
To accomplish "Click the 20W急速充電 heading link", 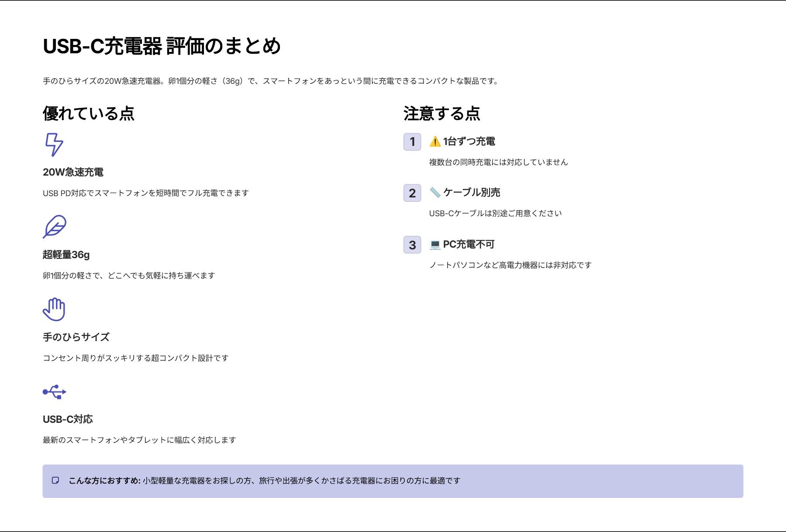I will click(x=73, y=172).
